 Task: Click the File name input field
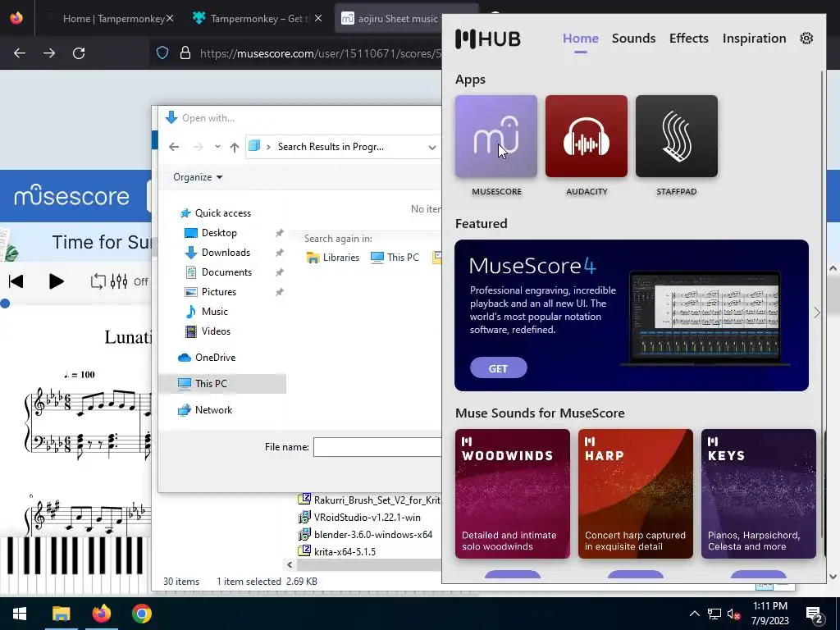(x=377, y=447)
